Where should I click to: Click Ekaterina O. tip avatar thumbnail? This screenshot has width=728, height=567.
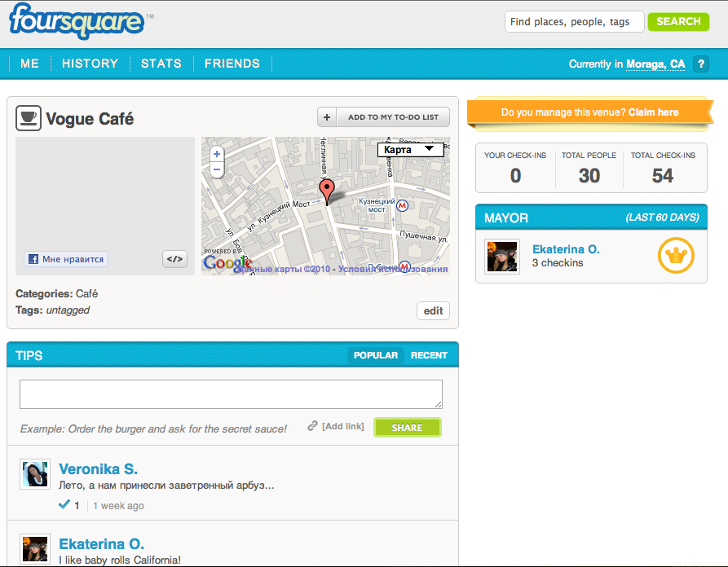(35, 548)
